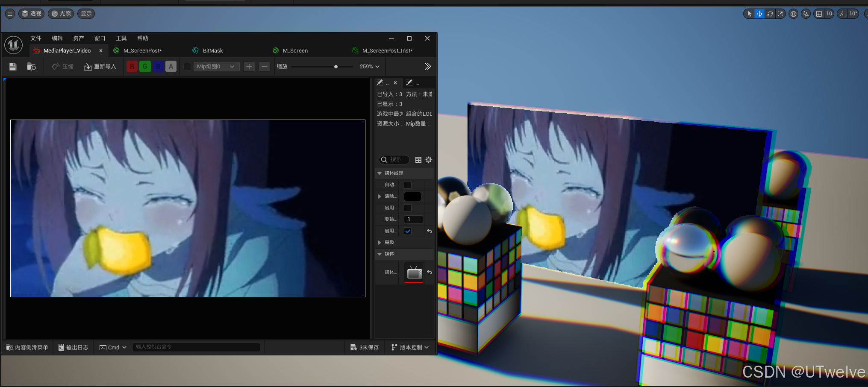The width and height of the screenshot is (868, 387).
Task: Click the browse to asset icon
Action: click(32, 67)
